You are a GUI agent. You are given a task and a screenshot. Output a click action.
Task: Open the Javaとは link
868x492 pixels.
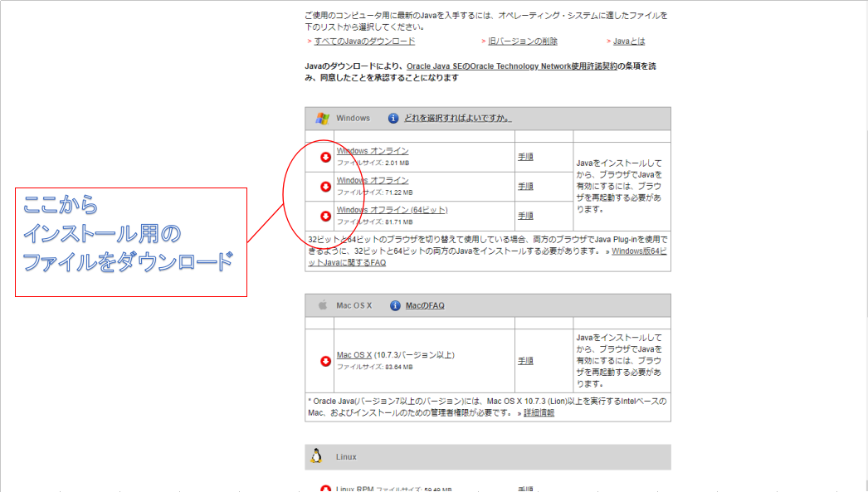pyautogui.click(x=629, y=41)
